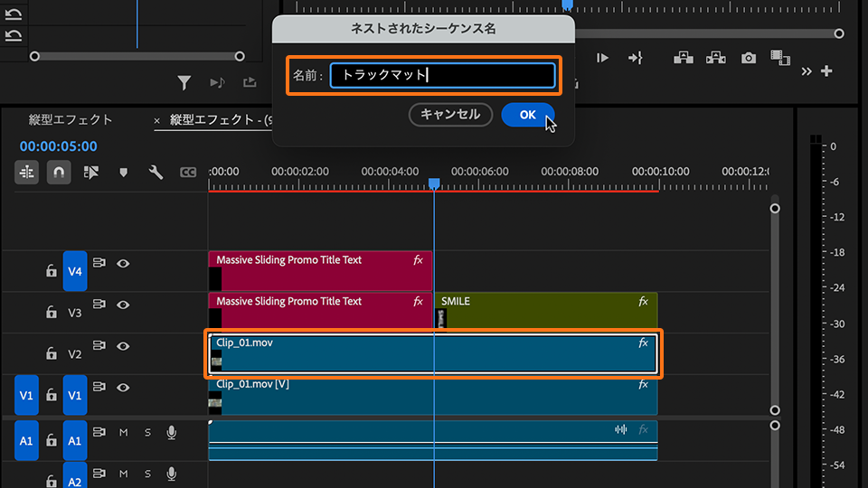Toggle linked selection icon in timeline
868x488 pixels.
click(x=90, y=172)
